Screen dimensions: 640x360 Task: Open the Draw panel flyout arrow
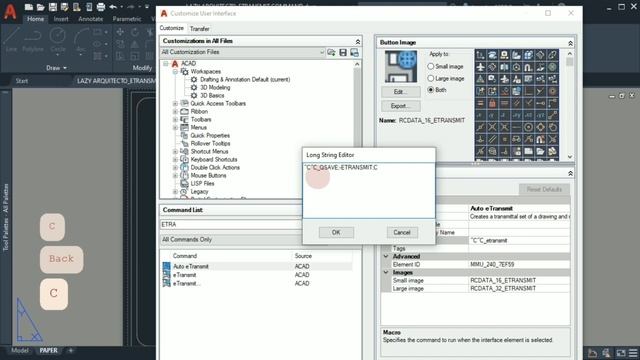pos(65,68)
